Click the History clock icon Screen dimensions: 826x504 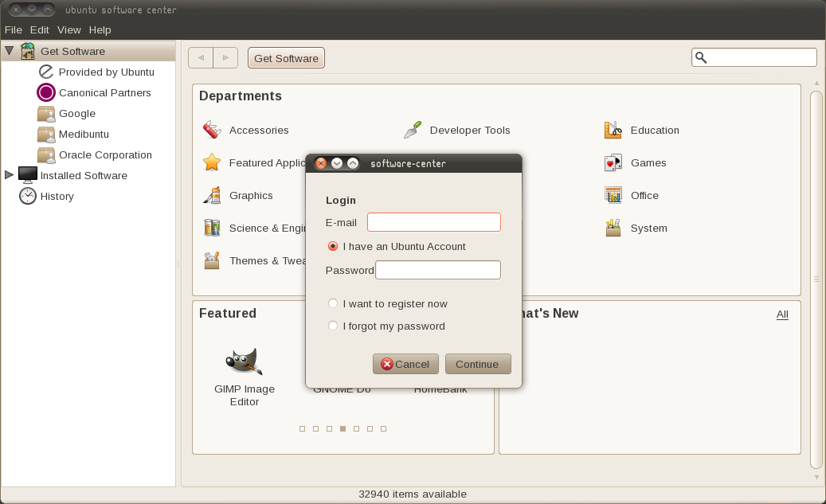coord(28,196)
